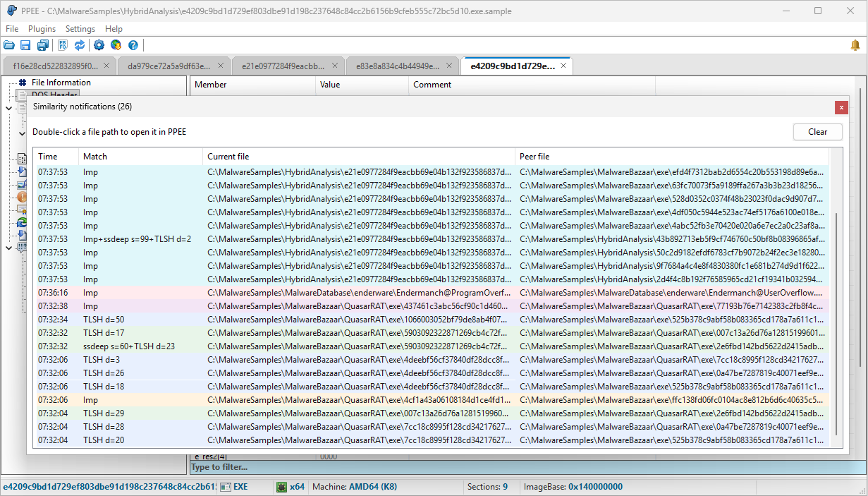Switch to the da979ce72a5a9df63e... tab
This screenshot has width=868, height=496.
pyautogui.click(x=173, y=66)
